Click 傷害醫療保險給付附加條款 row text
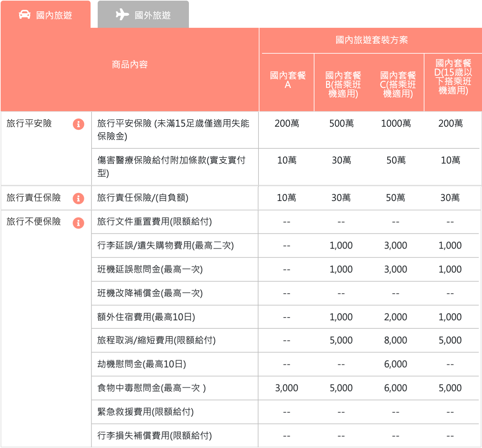The height and width of the screenshot is (448, 482). click(x=171, y=166)
